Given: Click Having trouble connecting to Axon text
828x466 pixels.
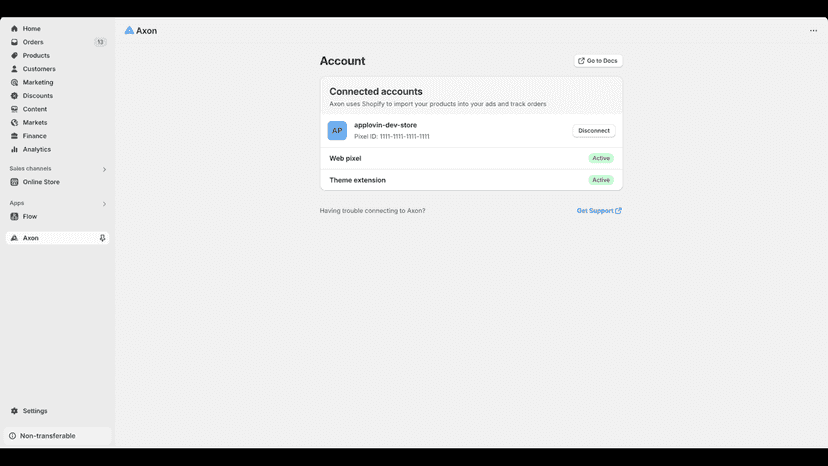Looking at the screenshot, I should tap(372, 211).
